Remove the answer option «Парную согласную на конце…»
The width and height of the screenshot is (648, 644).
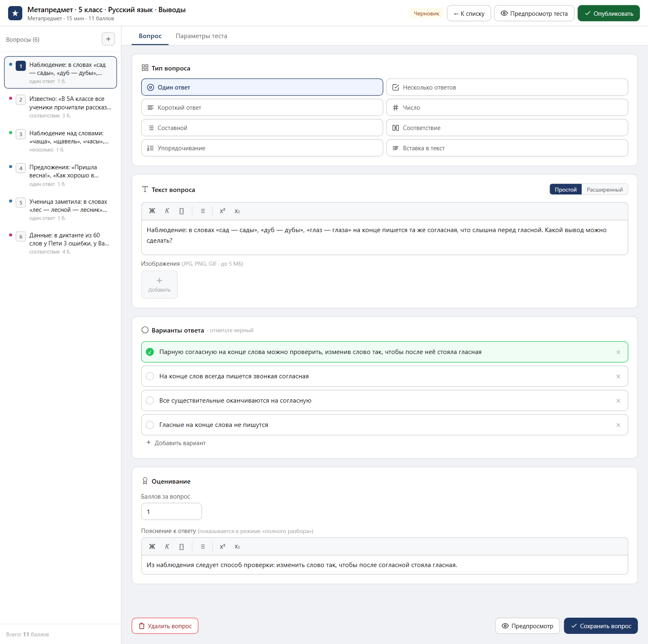tap(618, 352)
